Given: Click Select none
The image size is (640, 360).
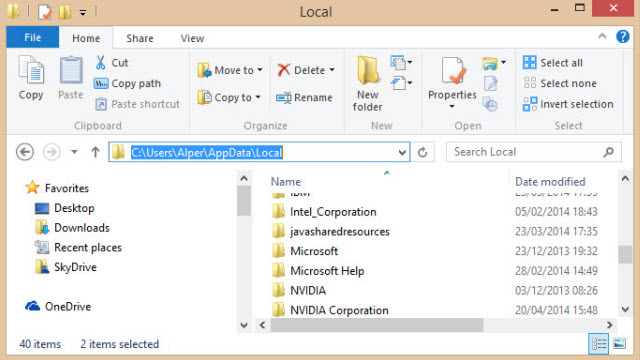Looking at the screenshot, I should click(560, 83).
